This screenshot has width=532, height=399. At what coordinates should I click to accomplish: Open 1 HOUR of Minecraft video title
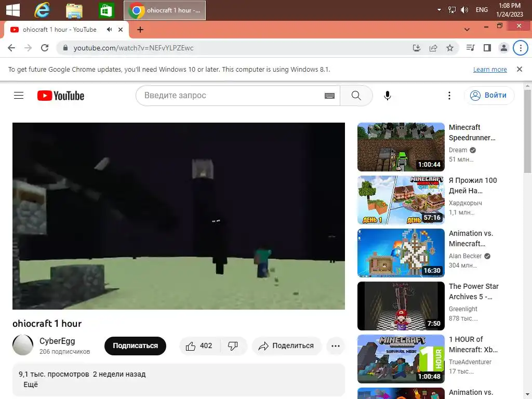click(x=473, y=344)
